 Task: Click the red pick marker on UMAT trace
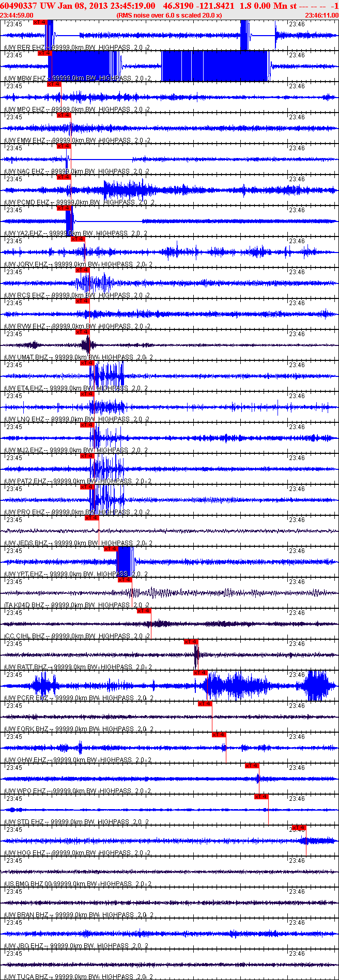pyautogui.click(x=83, y=332)
